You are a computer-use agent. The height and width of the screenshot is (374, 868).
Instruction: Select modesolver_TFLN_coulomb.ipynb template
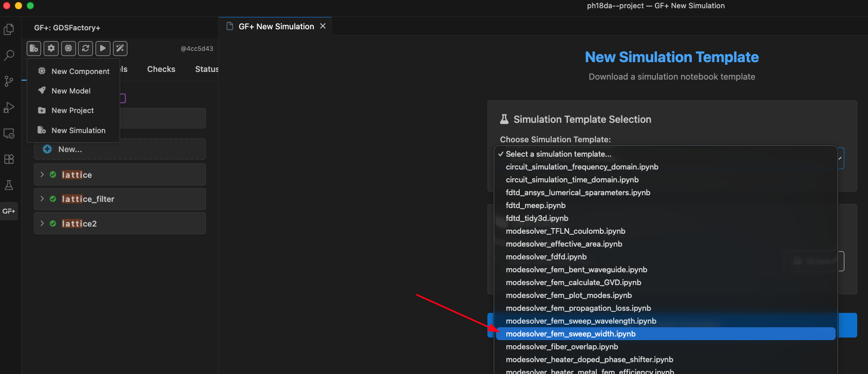[x=666, y=231]
